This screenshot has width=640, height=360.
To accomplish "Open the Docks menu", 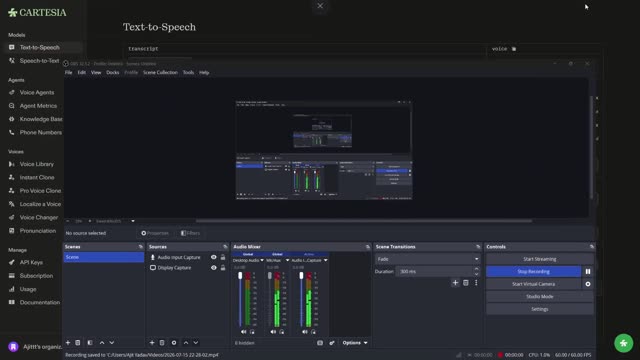I will [x=112, y=73].
